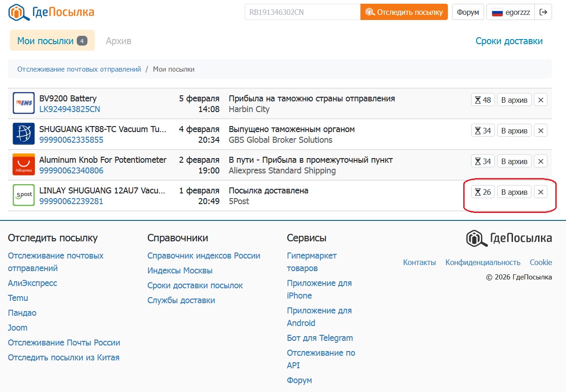Open Службы доставки link

[x=181, y=300]
